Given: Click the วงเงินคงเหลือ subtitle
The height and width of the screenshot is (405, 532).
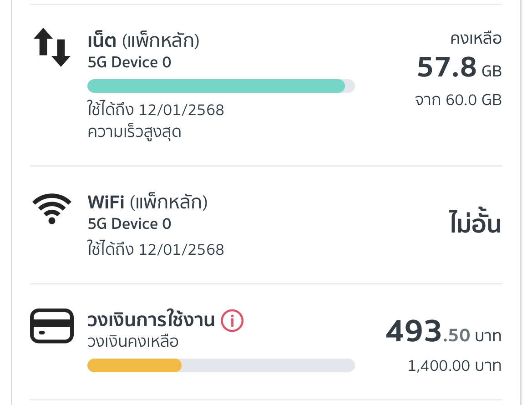Looking at the screenshot, I should pyautogui.click(x=132, y=341).
